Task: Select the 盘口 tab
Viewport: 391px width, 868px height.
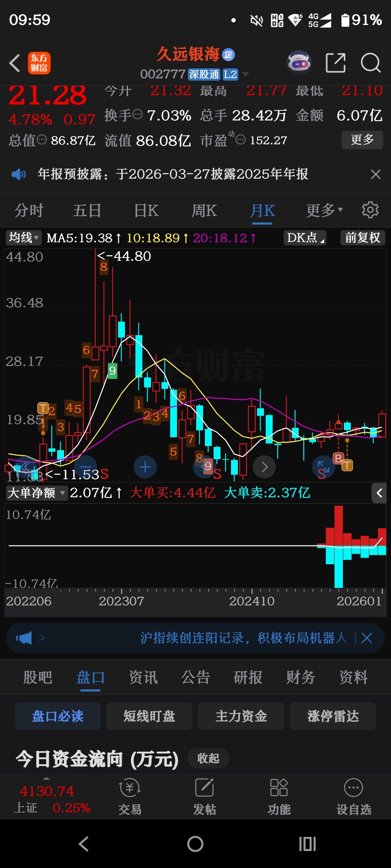Action: click(x=91, y=677)
